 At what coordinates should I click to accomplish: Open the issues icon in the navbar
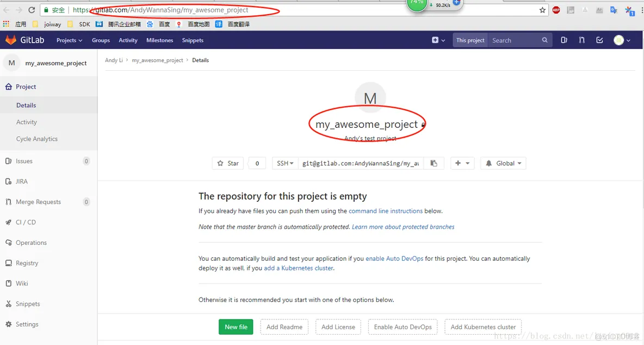tap(564, 40)
